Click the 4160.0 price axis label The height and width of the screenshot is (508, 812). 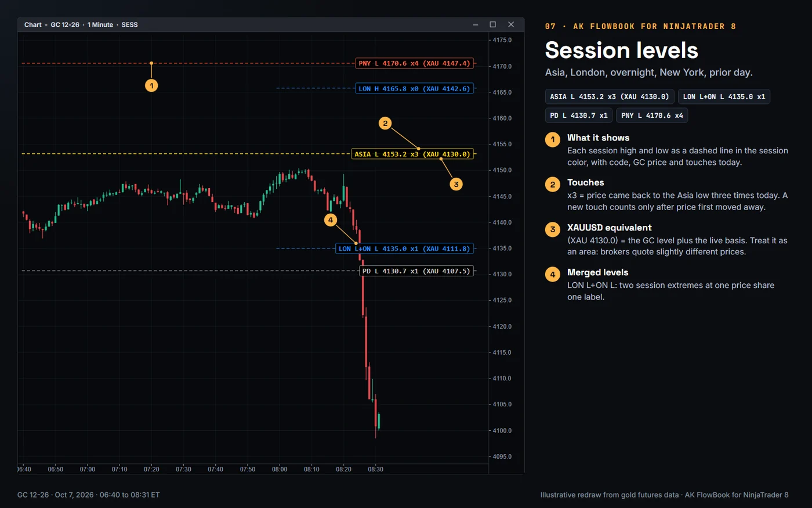tap(502, 118)
